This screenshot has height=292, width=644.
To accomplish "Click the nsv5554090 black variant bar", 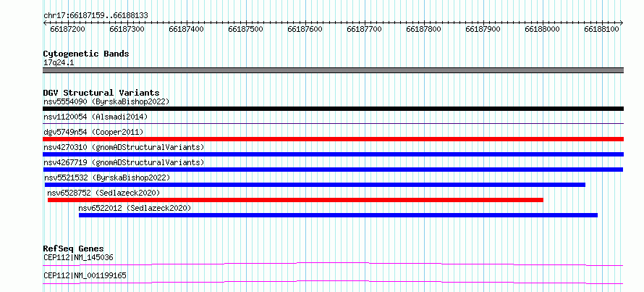I will pos(333,109).
